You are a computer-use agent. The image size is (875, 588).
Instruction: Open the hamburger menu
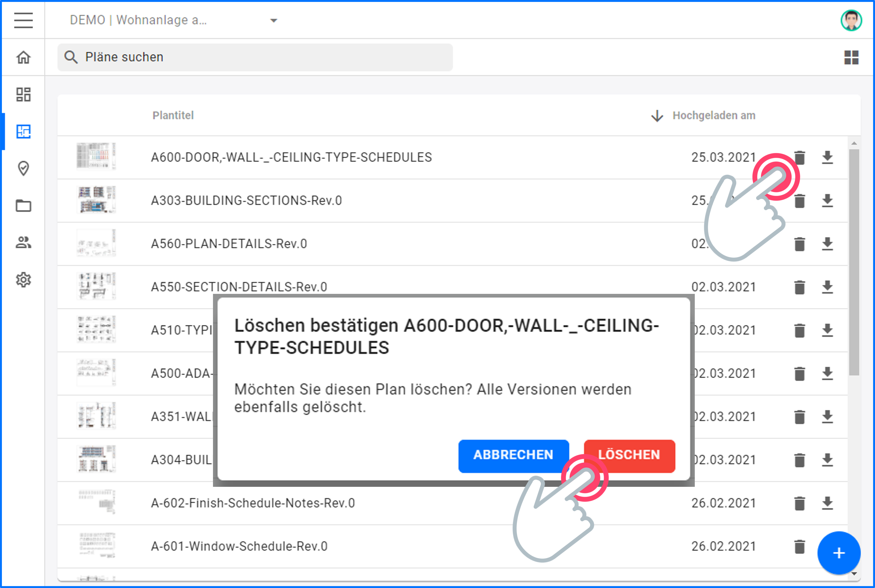(23, 20)
